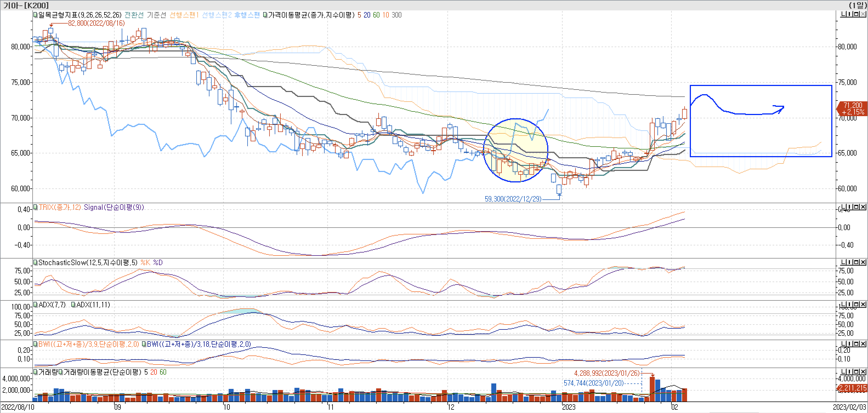
Task: Select the 후행스팬 legend label
Action: [x=247, y=15]
